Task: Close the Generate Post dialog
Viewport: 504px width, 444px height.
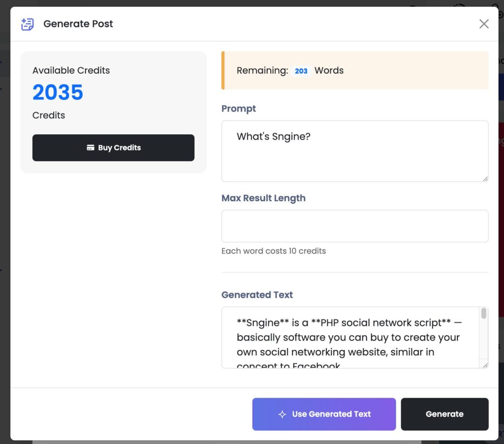Action: point(484,24)
